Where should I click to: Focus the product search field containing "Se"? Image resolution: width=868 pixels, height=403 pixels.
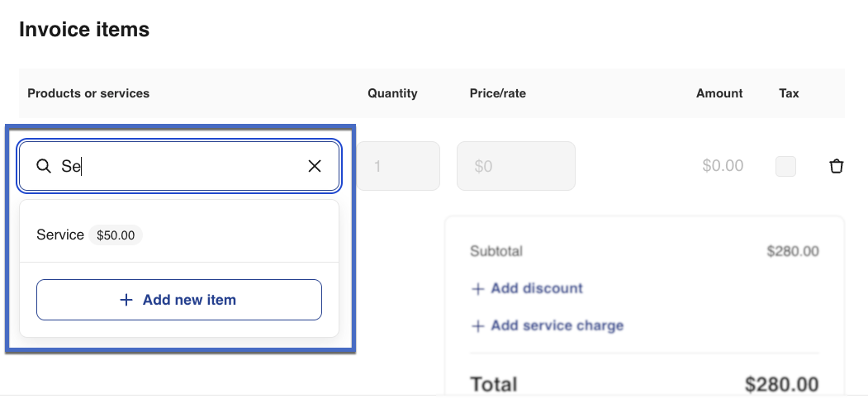182,166
